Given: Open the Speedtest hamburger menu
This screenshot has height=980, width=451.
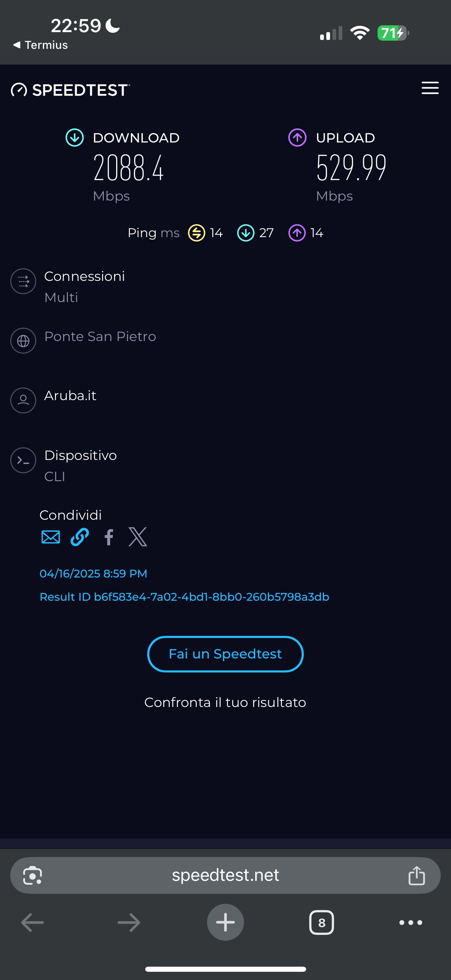Looking at the screenshot, I should 430,88.
